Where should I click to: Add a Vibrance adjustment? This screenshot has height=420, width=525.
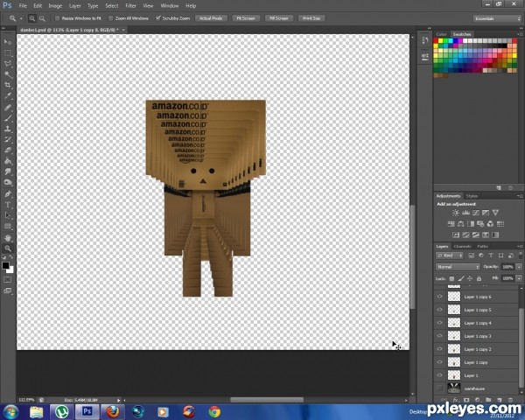click(x=495, y=213)
